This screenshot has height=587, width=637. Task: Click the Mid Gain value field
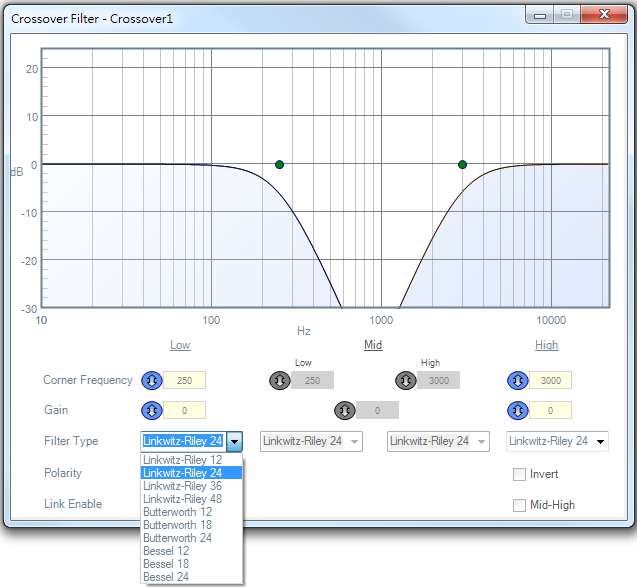[x=377, y=411]
